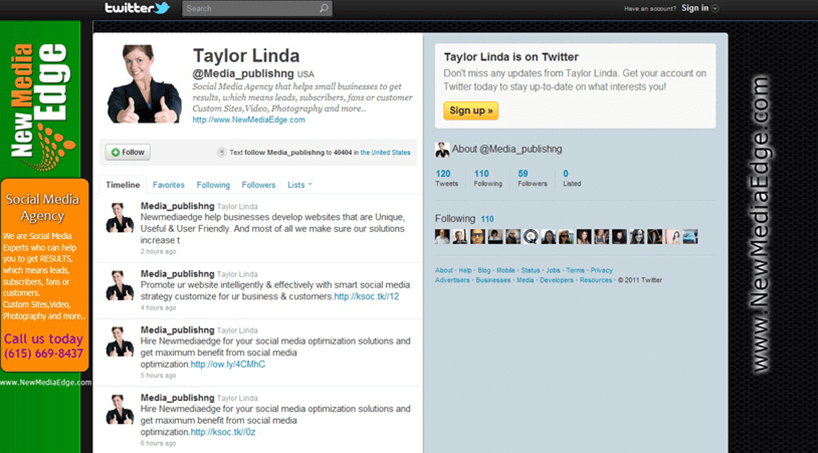Click the '6 hours ago' timestamp
Viewport: 818px width, 453px height.
point(158,444)
